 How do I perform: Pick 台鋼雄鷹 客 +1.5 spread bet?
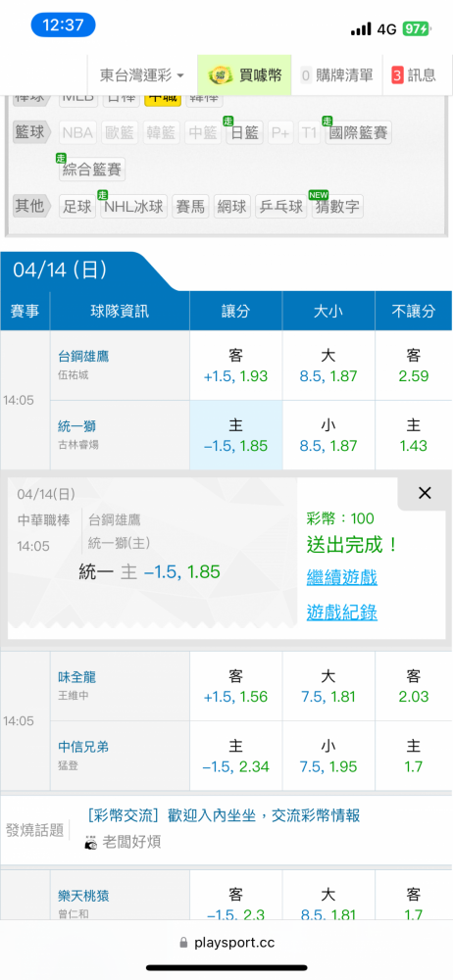236,366
